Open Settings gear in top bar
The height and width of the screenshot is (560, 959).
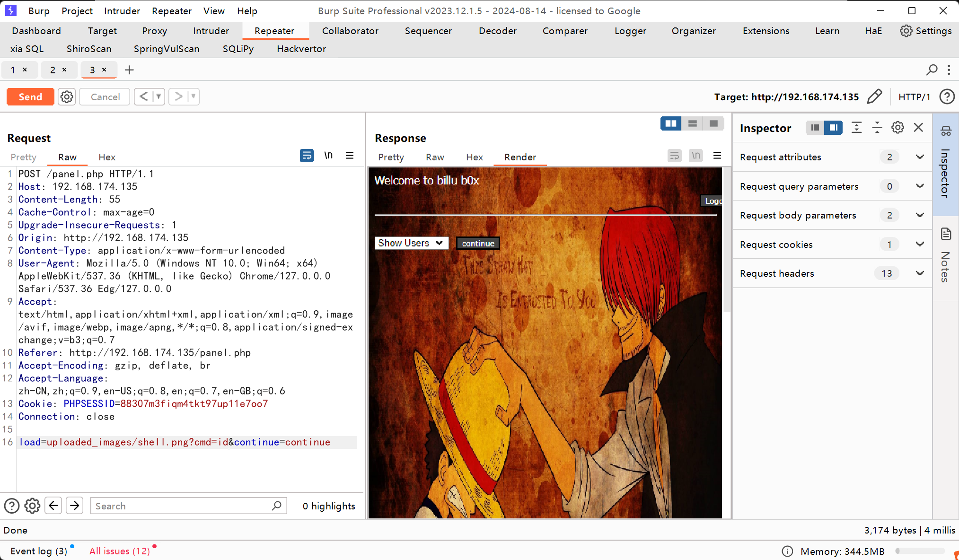[926, 31]
